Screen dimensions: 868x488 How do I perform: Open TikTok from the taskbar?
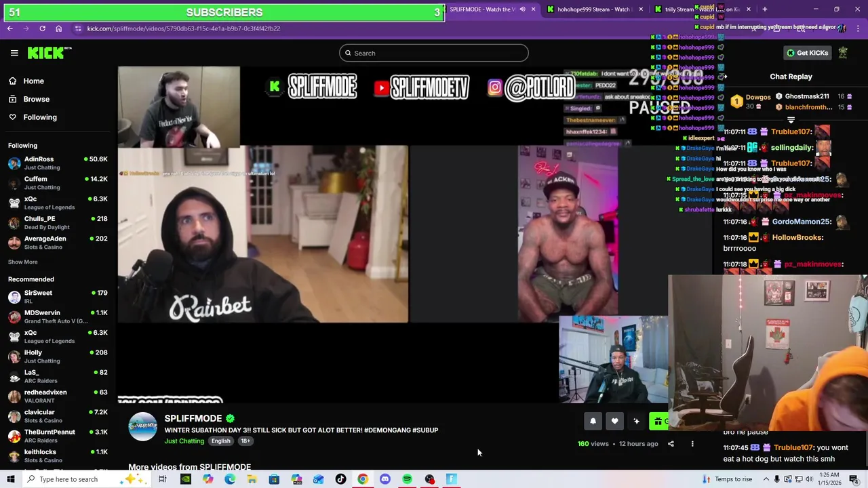(340, 479)
